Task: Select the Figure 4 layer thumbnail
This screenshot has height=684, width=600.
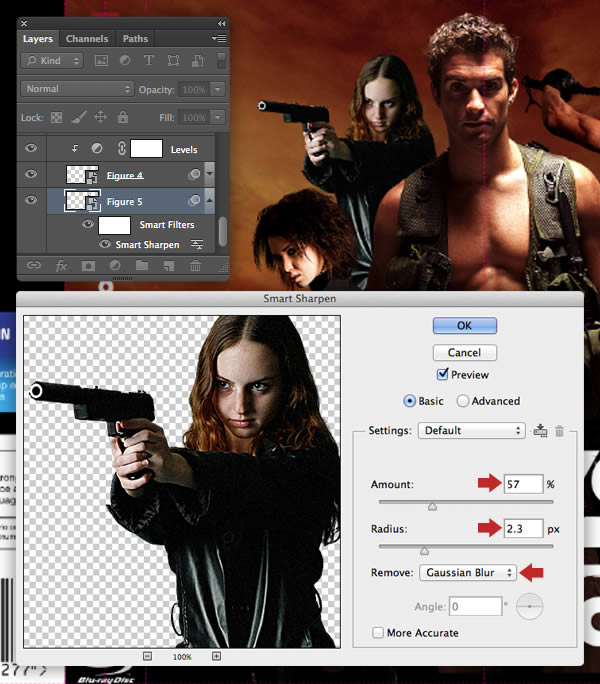Action: click(x=82, y=174)
